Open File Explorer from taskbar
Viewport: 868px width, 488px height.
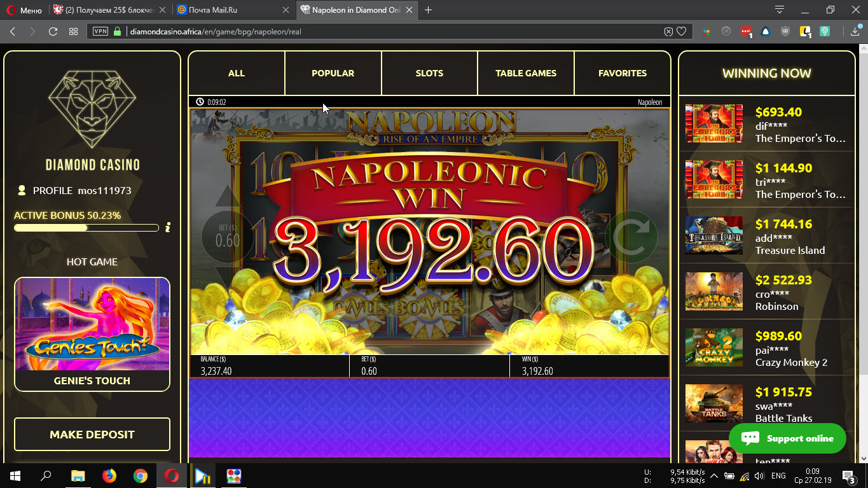tap(78, 476)
